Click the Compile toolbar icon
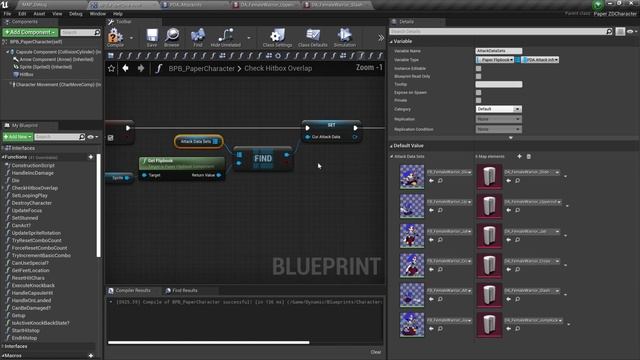640x360 pixels. [116, 37]
